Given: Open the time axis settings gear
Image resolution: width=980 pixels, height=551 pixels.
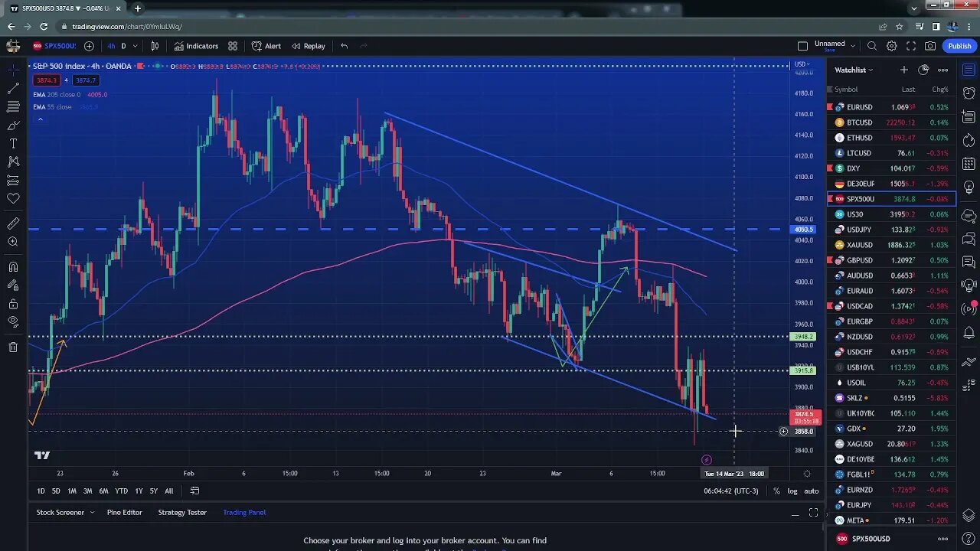Looking at the screenshot, I should 806,474.
